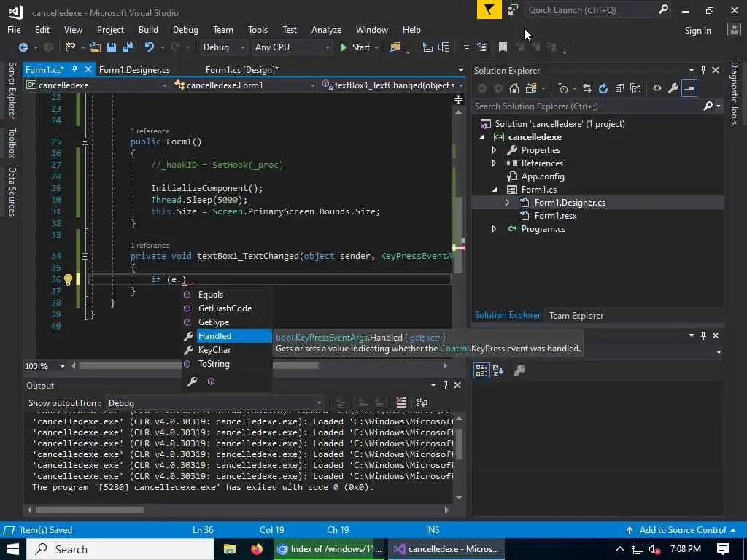Open the Server Explorer side tab
The image size is (747, 560).
pyautogui.click(x=12, y=90)
